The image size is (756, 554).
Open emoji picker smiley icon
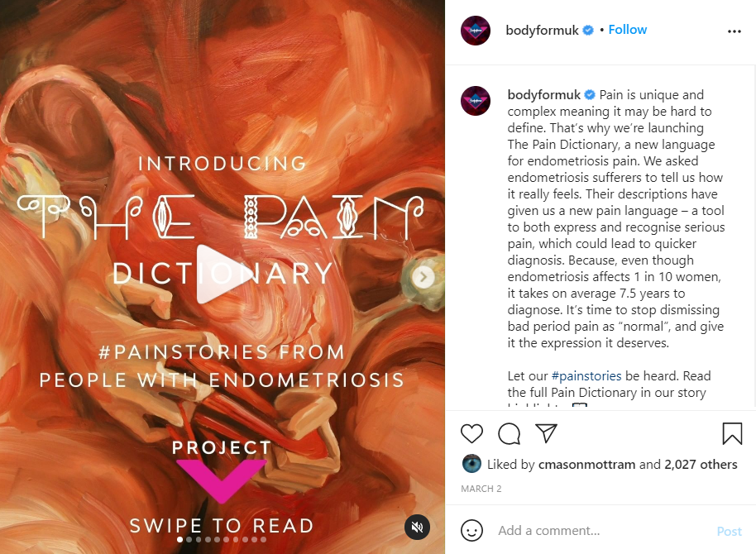(x=471, y=530)
